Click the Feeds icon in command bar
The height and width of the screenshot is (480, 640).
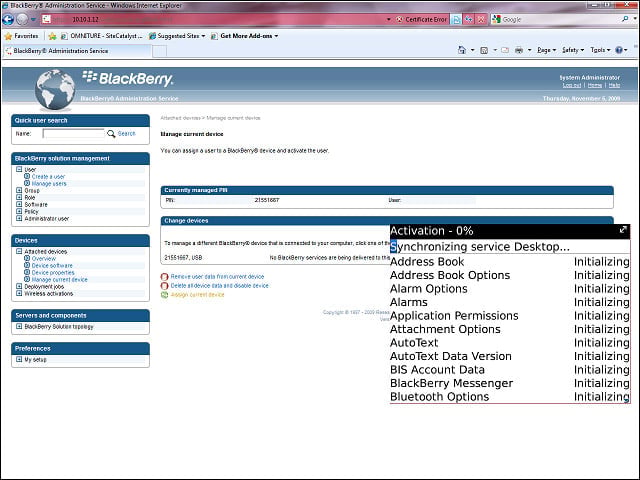(484, 50)
